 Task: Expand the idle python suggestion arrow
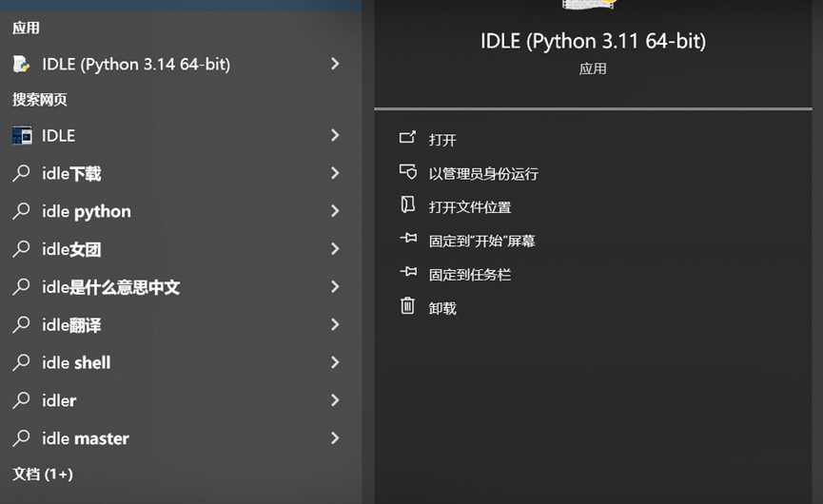[335, 211]
